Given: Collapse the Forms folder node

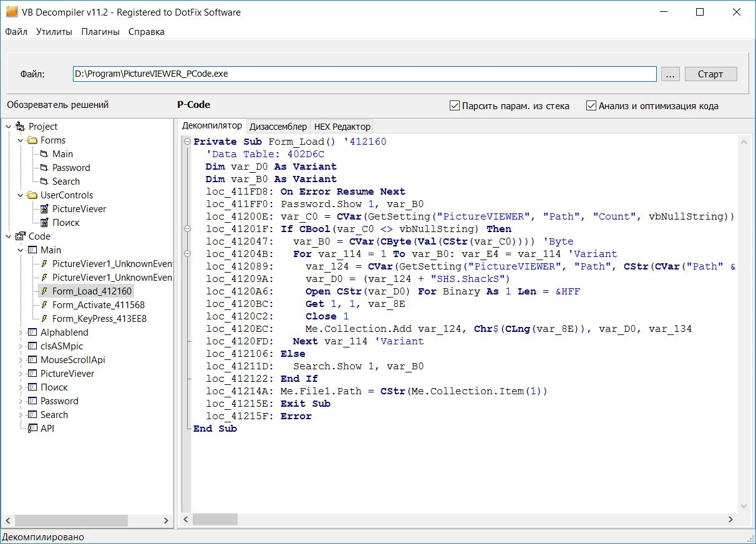Looking at the screenshot, I should 21,140.
